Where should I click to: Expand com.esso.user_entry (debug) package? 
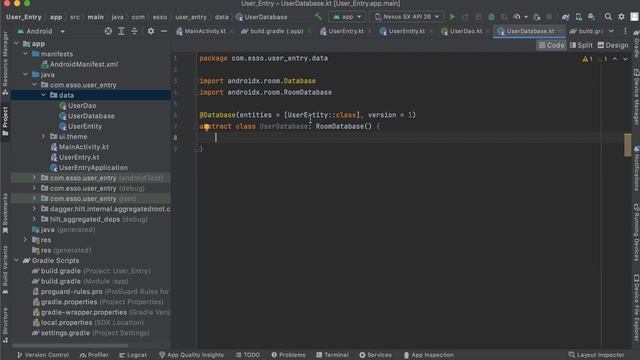tap(34, 188)
